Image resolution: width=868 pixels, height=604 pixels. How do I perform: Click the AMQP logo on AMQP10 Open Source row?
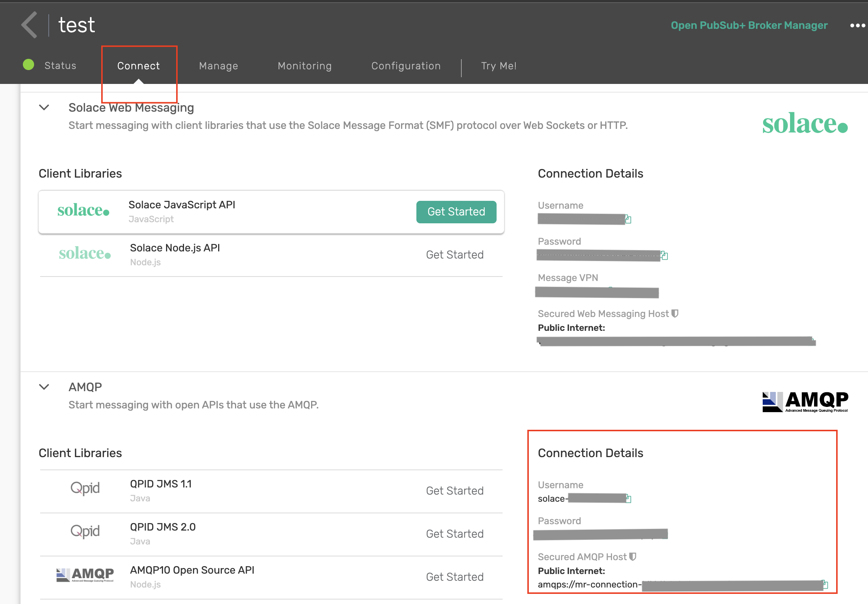tap(85, 575)
